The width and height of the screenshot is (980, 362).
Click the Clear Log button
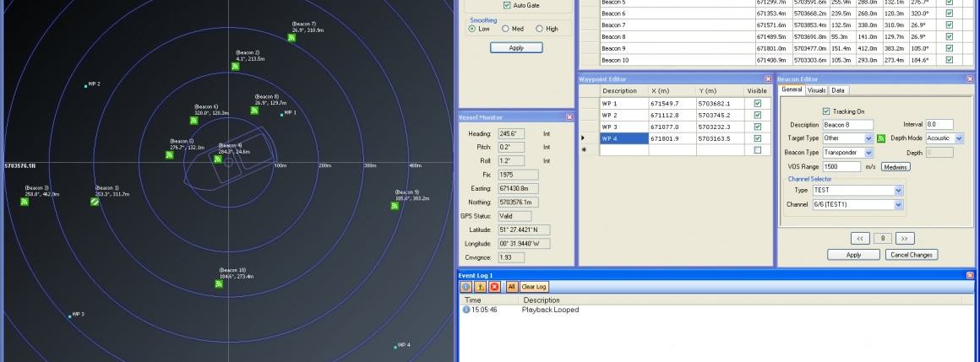[x=534, y=287]
